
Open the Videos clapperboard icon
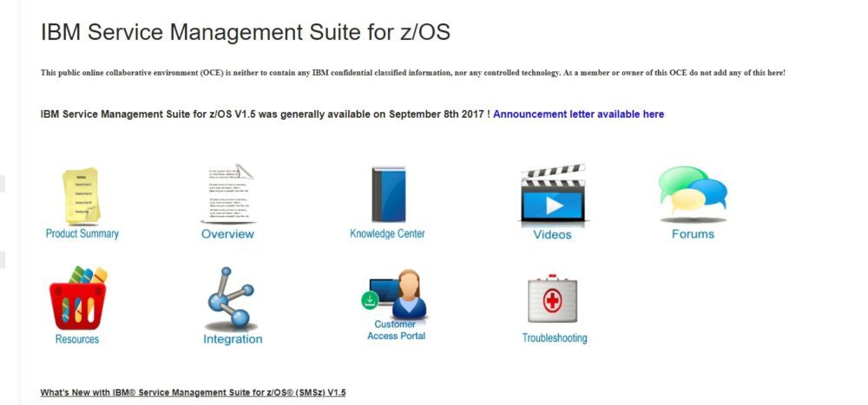tap(552, 196)
